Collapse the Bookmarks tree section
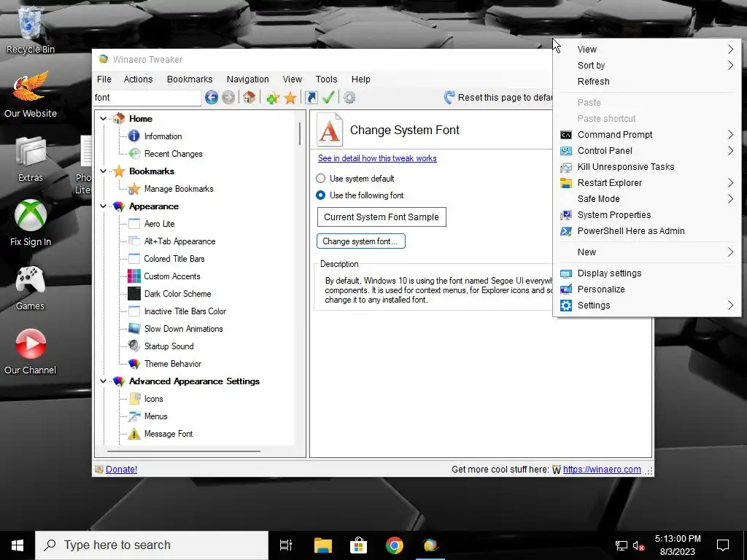Screen dimensions: 747x560 (x=104, y=171)
